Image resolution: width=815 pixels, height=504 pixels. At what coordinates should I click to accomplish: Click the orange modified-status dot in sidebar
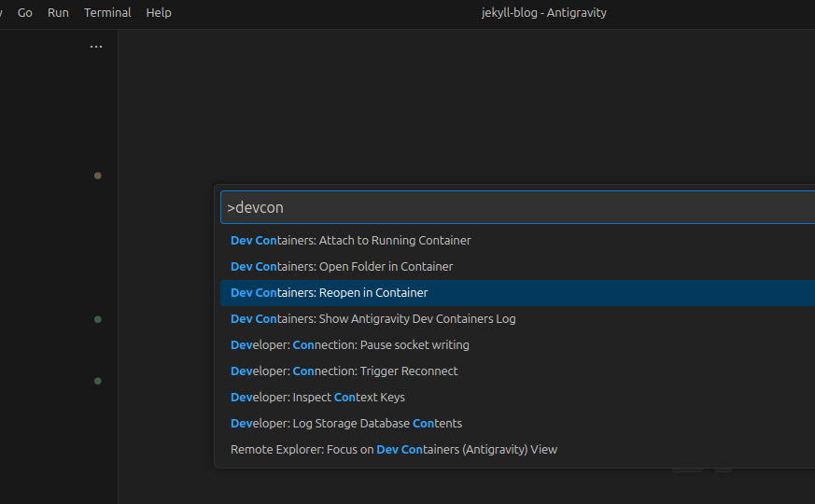coord(98,175)
